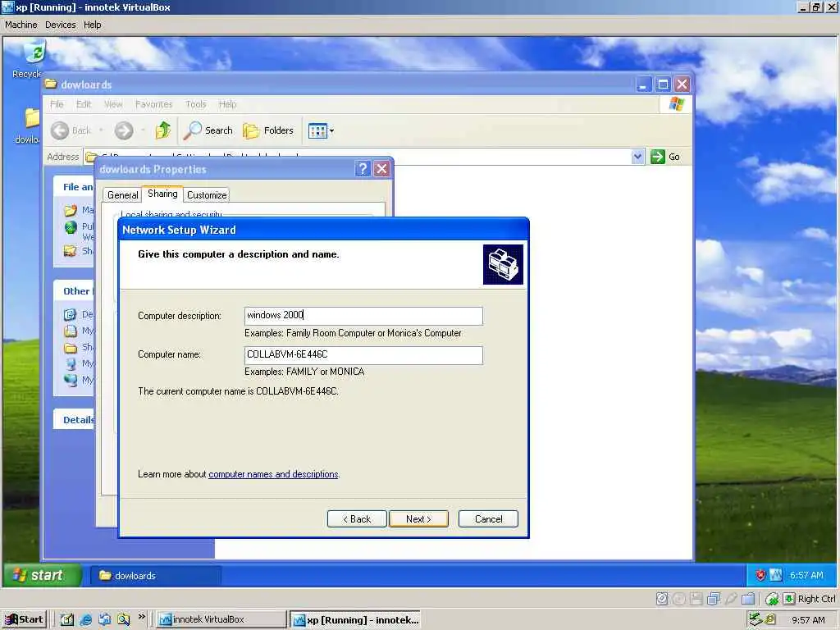This screenshot has height=630, width=840.
Task: Switch to the General tab in Properties
Action: [123, 195]
